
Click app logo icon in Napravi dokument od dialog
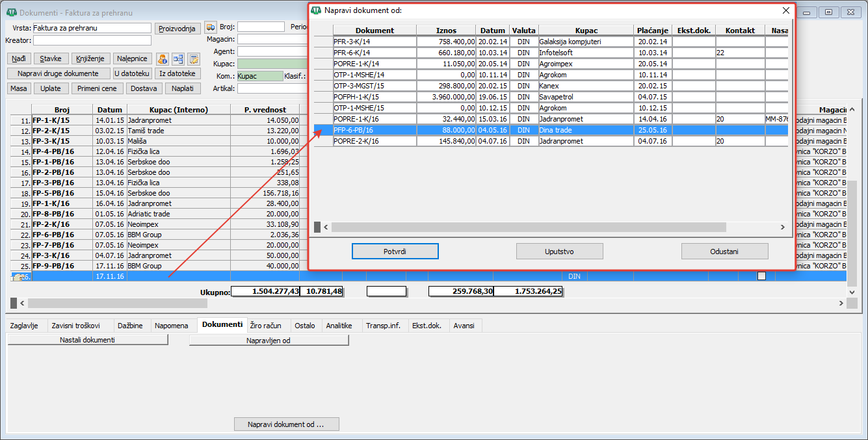point(316,10)
